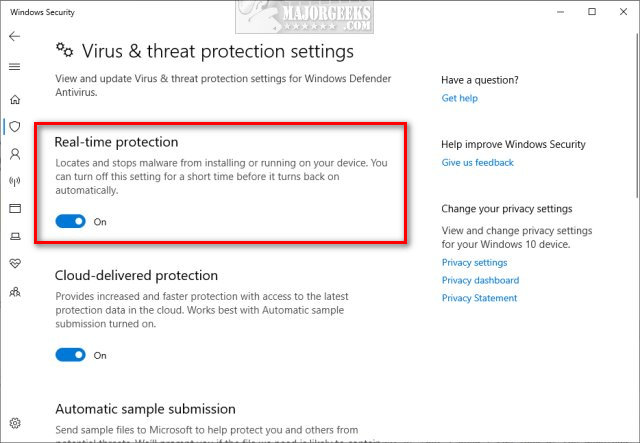Open the Give us feedback link

coord(477,162)
